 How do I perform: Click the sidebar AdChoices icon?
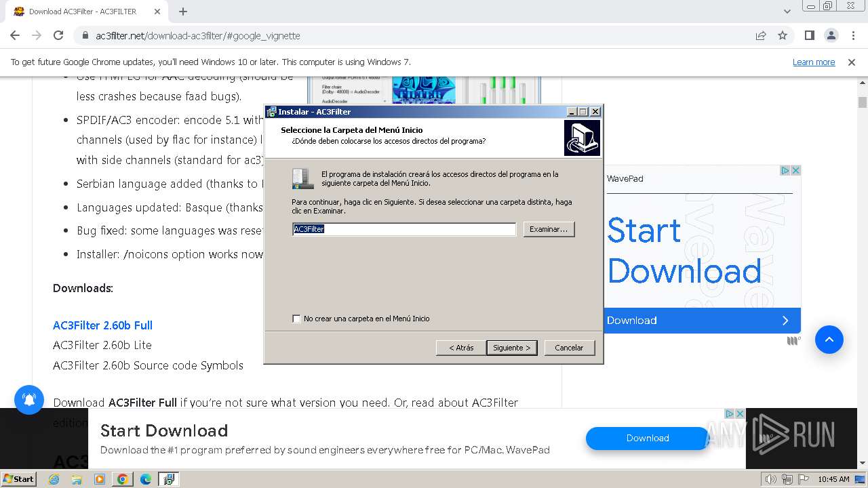click(785, 170)
